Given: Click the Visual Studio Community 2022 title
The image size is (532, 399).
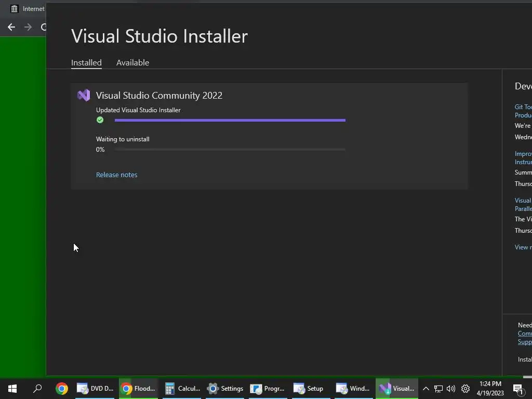Looking at the screenshot, I should click(159, 96).
